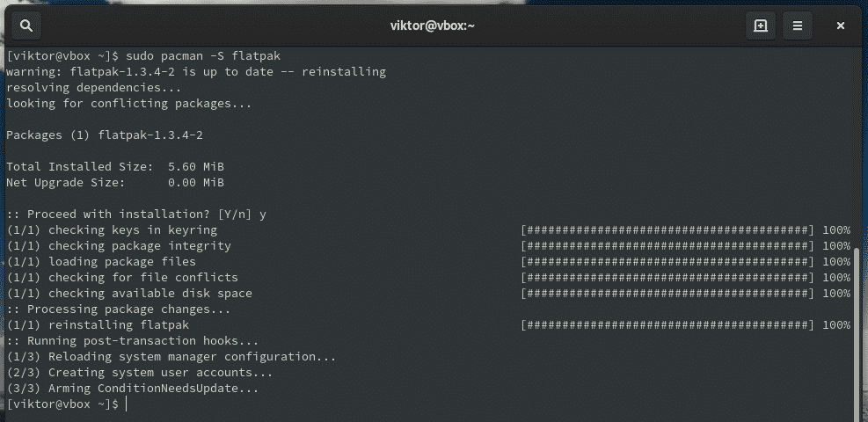Click the progress bar for checking keys in keyring

(667, 230)
